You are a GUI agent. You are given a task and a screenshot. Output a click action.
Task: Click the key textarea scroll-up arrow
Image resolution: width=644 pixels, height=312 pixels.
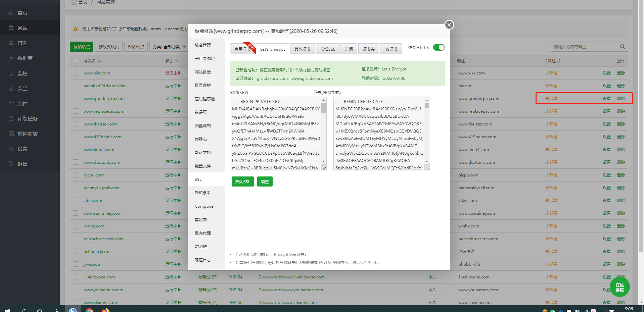324,100
